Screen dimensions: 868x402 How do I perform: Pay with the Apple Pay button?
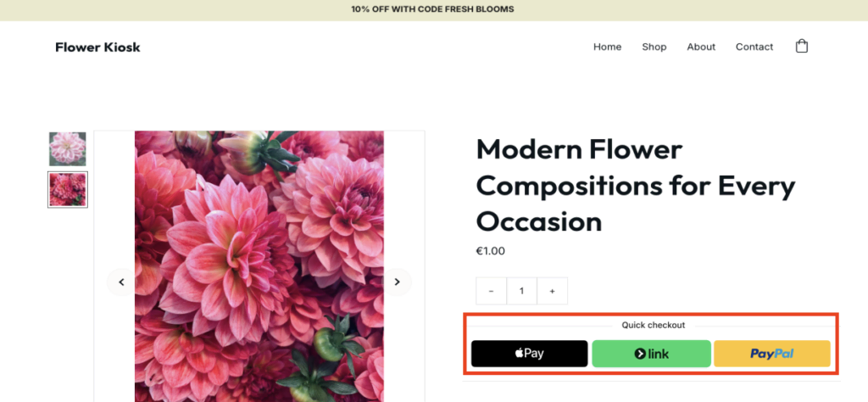click(529, 354)
